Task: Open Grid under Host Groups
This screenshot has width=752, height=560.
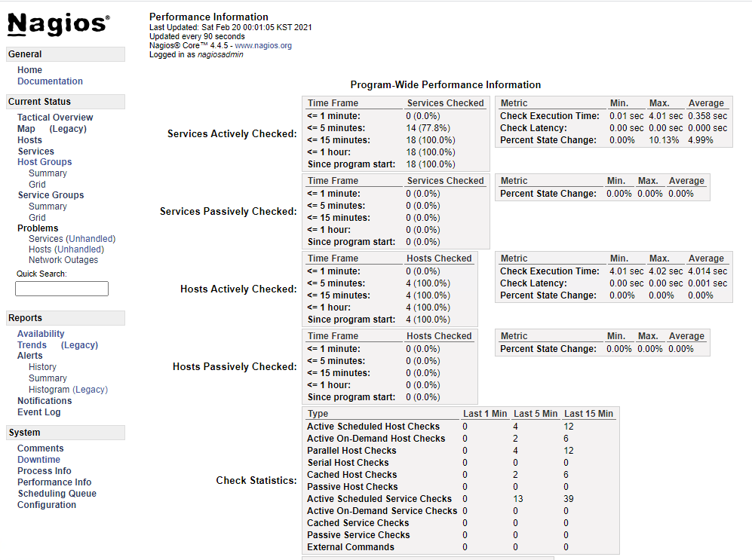Action: click(x=37, y=185)
